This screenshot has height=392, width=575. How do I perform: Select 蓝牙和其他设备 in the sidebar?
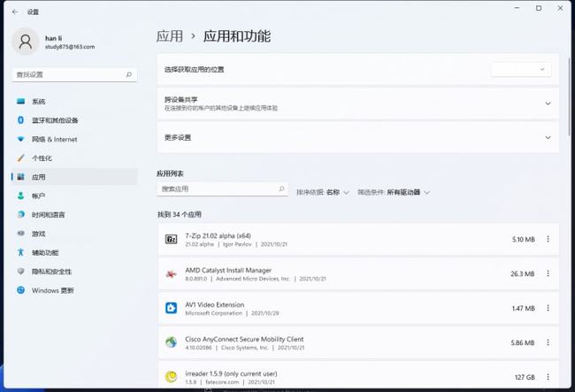[55, 120]
